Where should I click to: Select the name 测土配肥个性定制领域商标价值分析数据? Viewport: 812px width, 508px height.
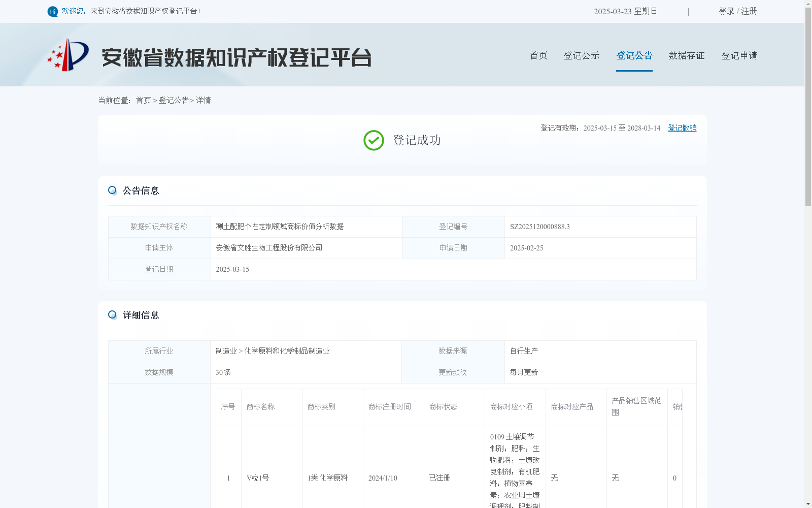[x=280, y=227]
